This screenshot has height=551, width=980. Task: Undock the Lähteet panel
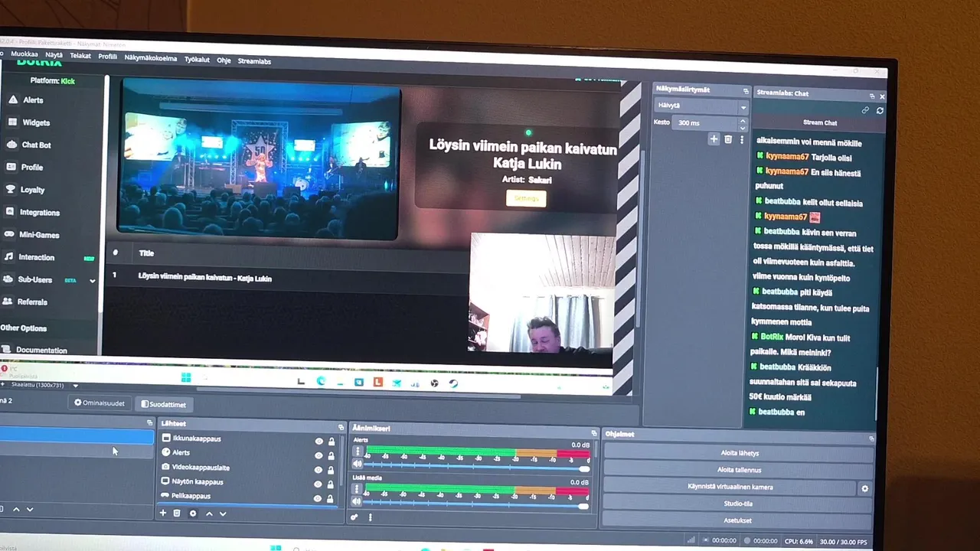[x=341, y=427]
